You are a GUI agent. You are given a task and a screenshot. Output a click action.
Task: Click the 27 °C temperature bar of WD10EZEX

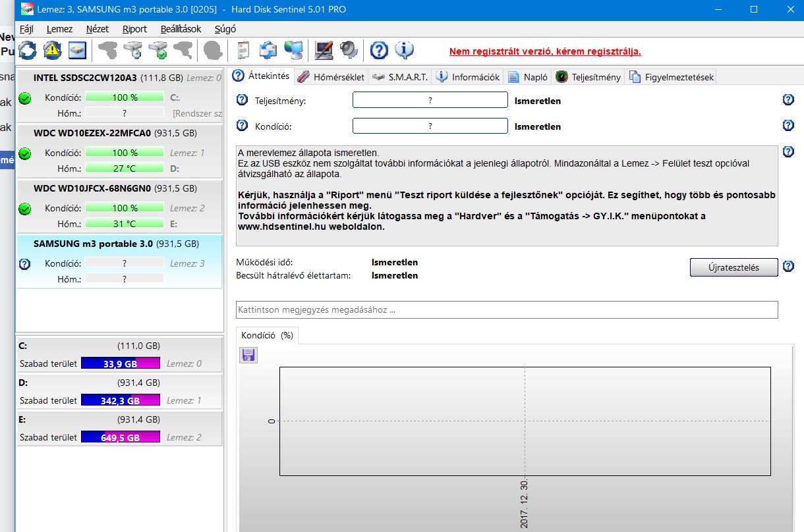[125, 169]
